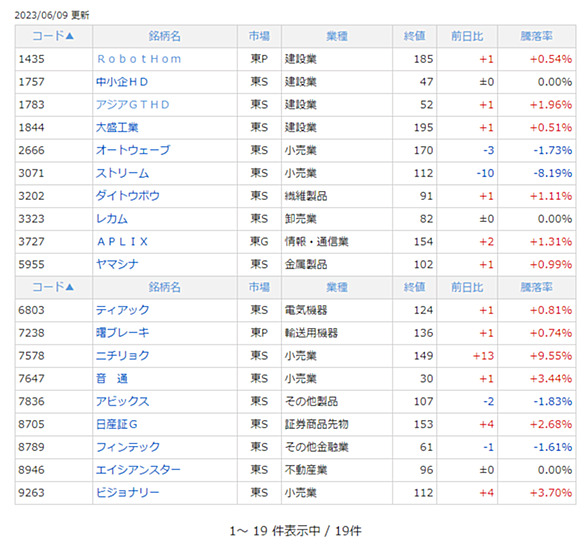Open 曙ブレーキ stock link

click(123, 333)
